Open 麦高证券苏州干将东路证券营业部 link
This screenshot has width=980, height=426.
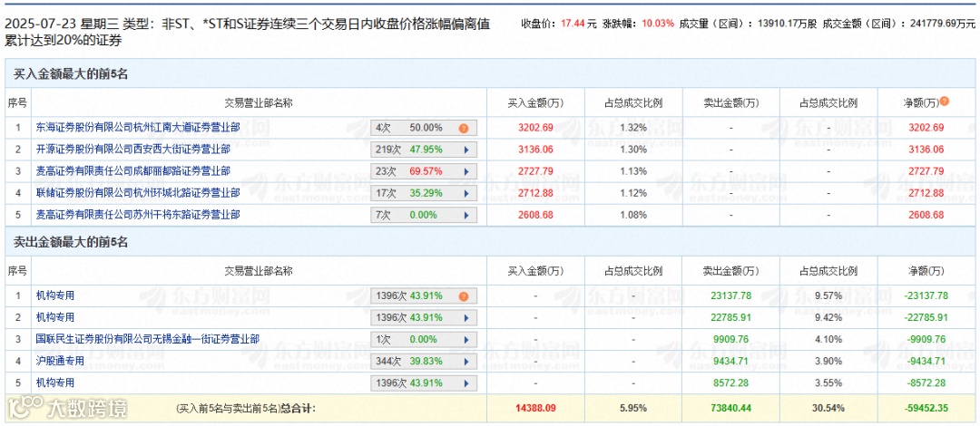point(138,214)
